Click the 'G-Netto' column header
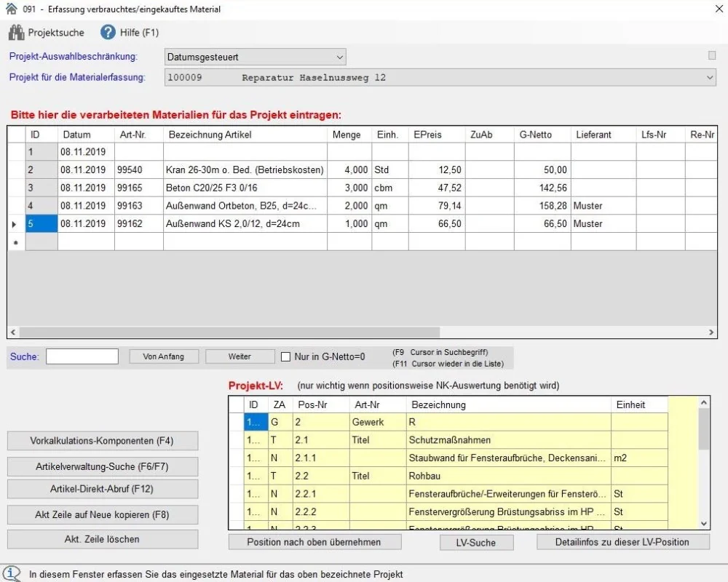The width and height of the screenshot is (728, 582). coord(536,135)
